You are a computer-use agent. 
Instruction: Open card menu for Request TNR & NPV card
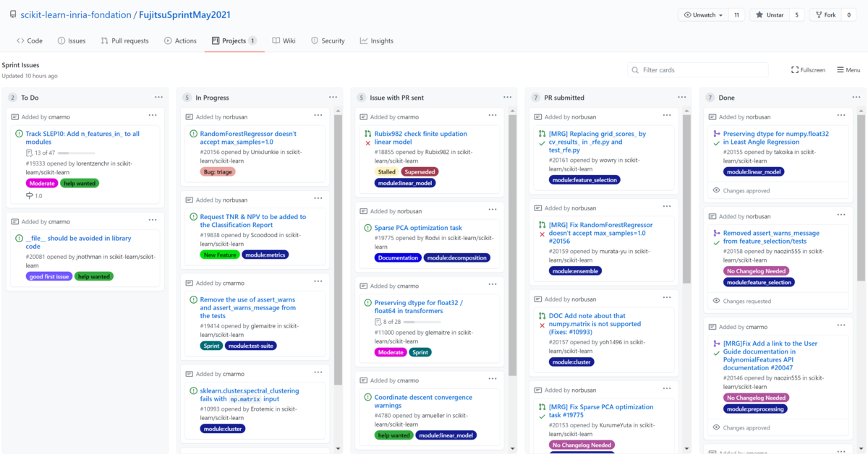318,199
